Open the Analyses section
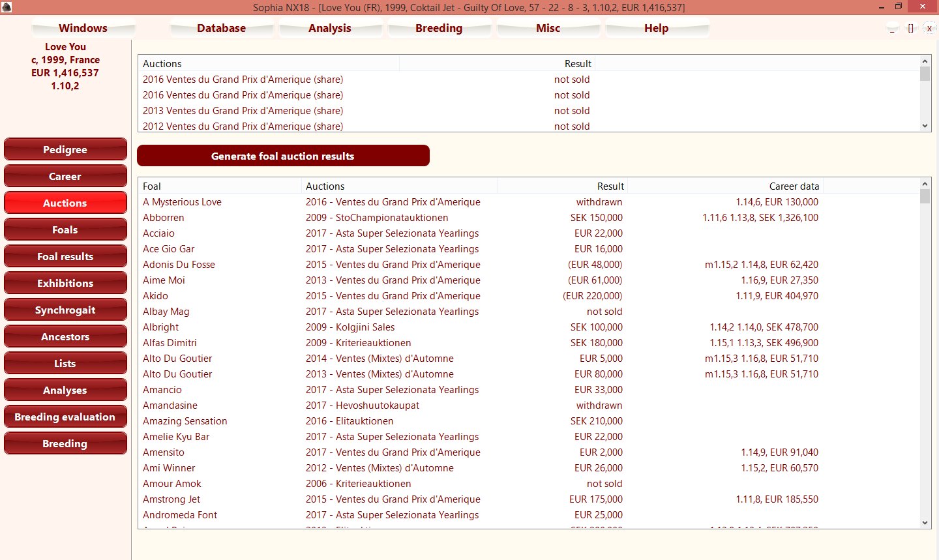Image resolution: width=939 pixels, height=560 pixels. tap(65, 390)
